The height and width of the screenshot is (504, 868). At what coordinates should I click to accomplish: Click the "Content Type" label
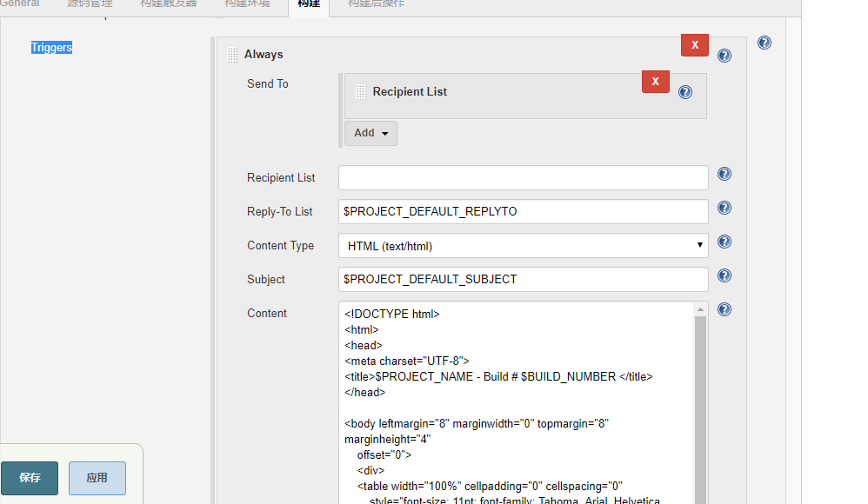[x=280, y=246]
